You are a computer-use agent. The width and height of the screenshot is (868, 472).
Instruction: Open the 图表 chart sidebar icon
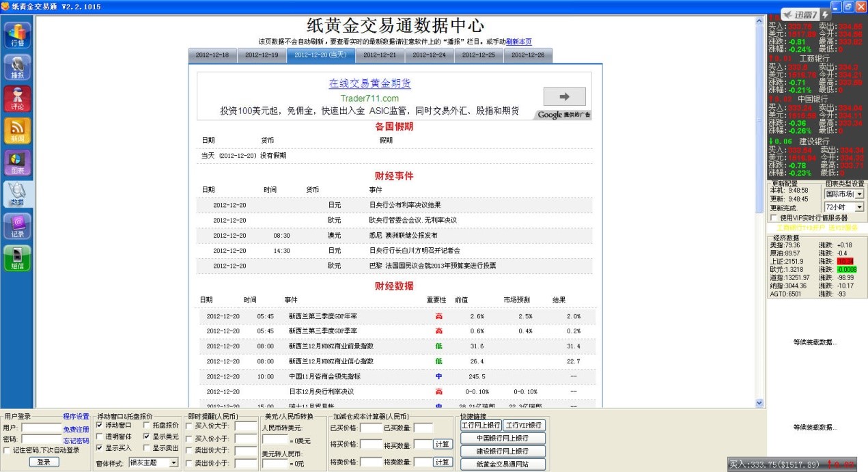coord(18,162)
